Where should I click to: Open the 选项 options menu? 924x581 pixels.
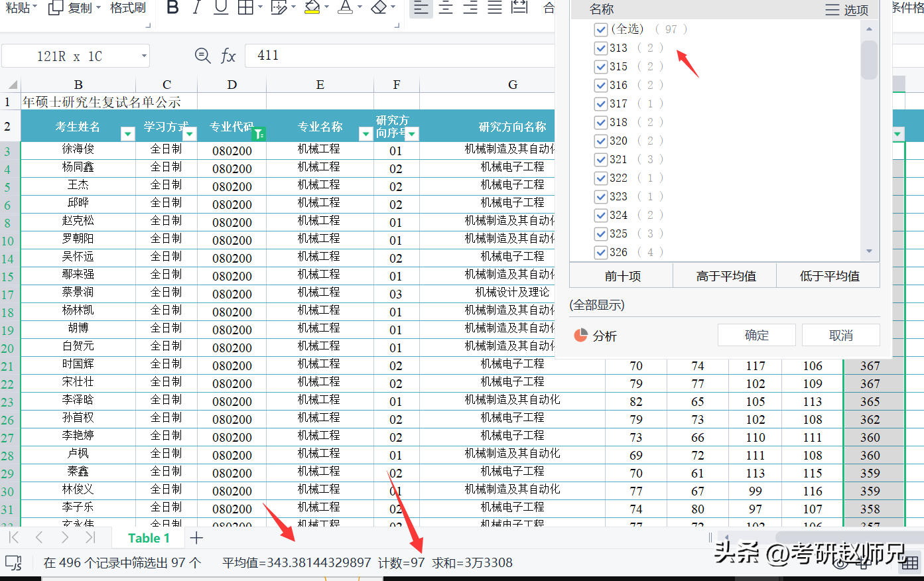(847, 10)
